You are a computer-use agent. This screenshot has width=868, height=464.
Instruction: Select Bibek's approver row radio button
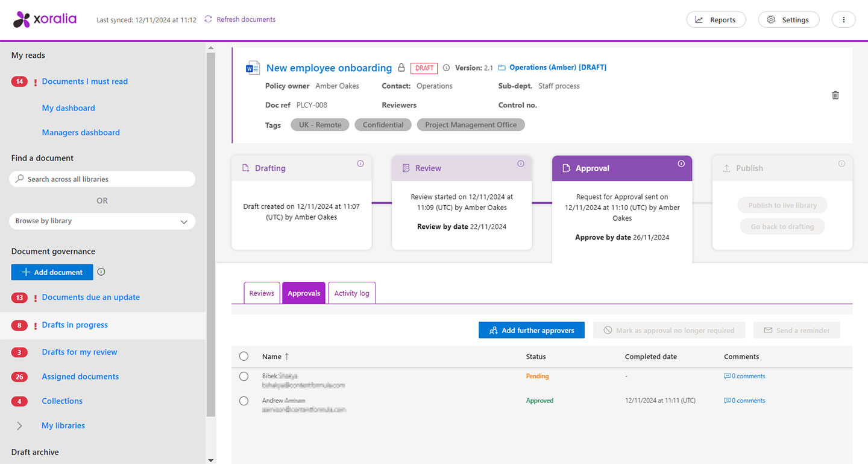tap(244, 376)
